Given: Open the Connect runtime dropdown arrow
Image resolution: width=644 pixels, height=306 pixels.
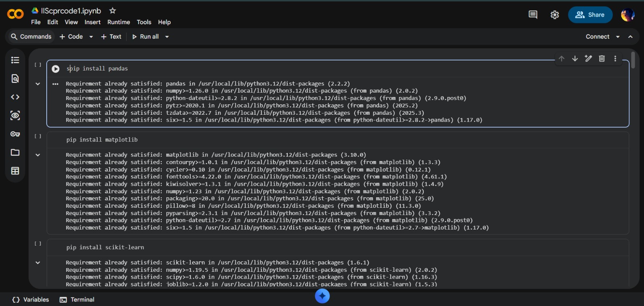Looking at the screenshot, I should [x=618, y=37].
